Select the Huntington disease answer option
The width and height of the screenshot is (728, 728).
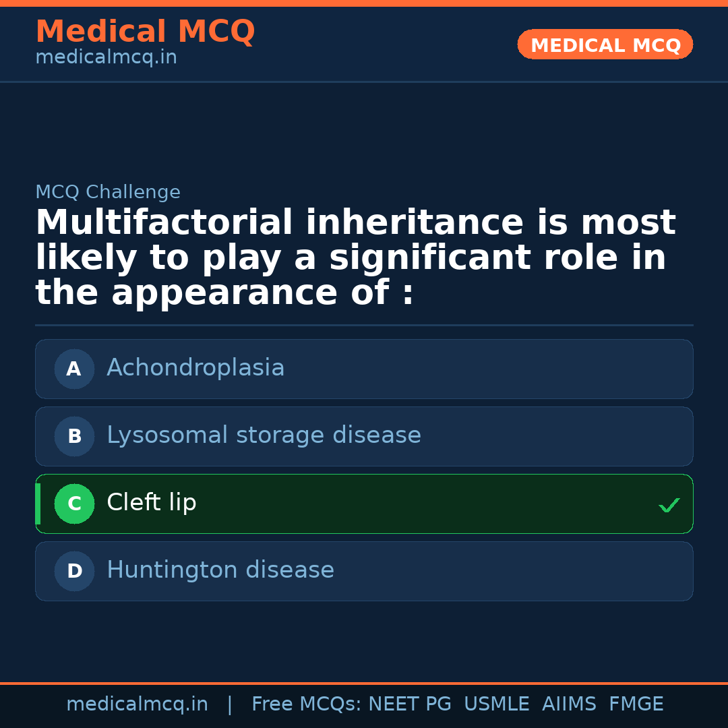364,571
